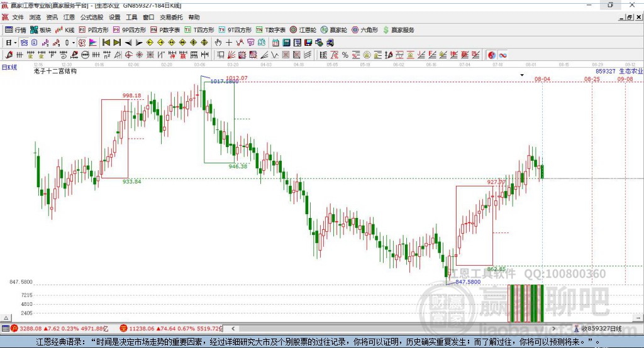
Task: Open the 板块 sector view
Action: [41, 30]
